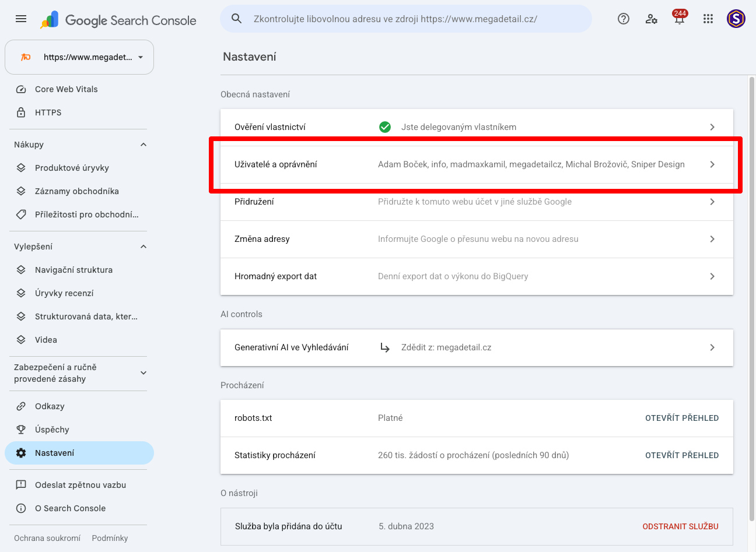Open the property selector dropdown
The image size is (756, 552).
point(79,57)
